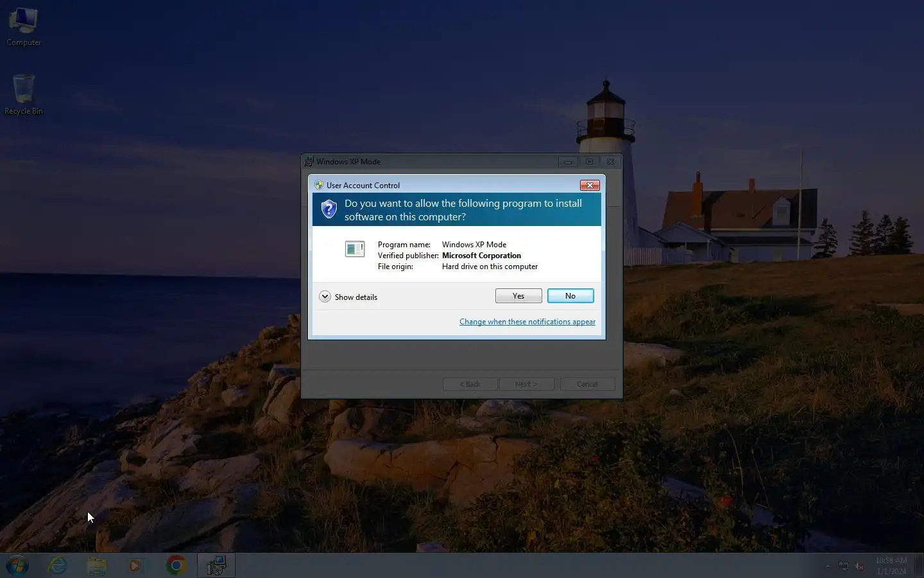Expand Show details chevron

(325, 297)
